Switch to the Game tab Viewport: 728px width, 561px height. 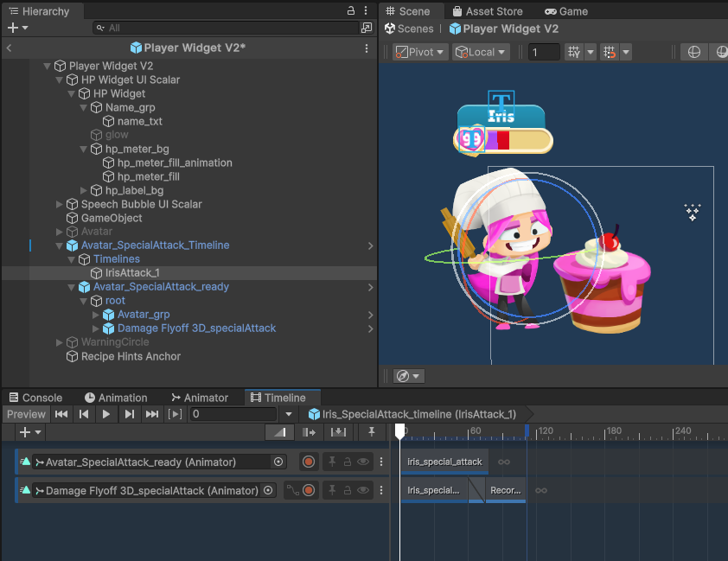click(x=566, y=11)
